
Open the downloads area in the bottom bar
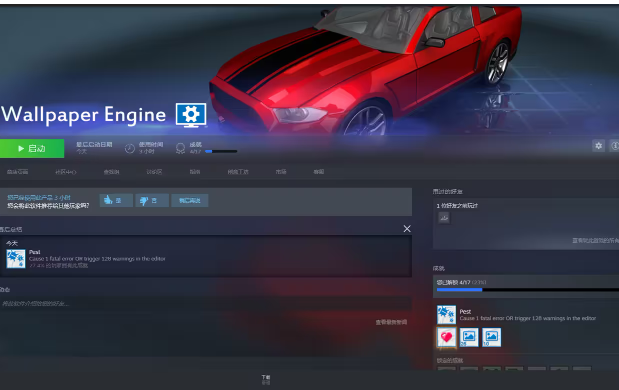(266, 379)
